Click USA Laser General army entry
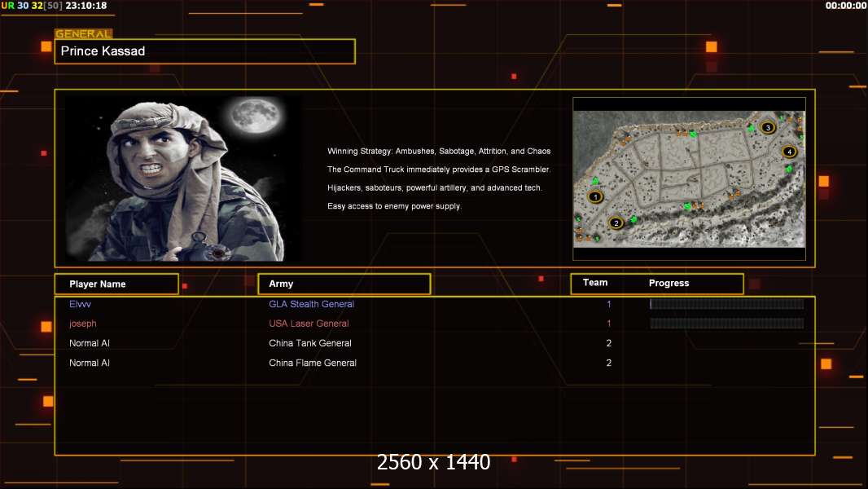This screenshot has height=489, width=868. click(x=309, y=324)
